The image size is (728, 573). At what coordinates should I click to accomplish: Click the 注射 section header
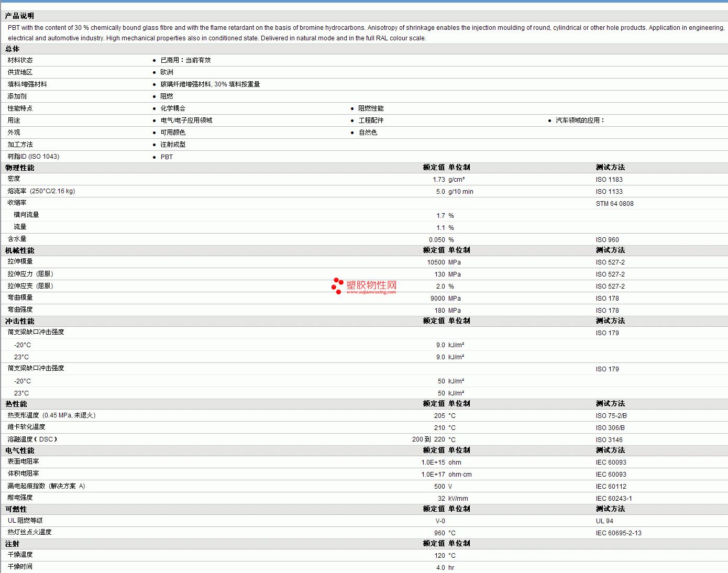pyautogui.click(x=12, y=544)
